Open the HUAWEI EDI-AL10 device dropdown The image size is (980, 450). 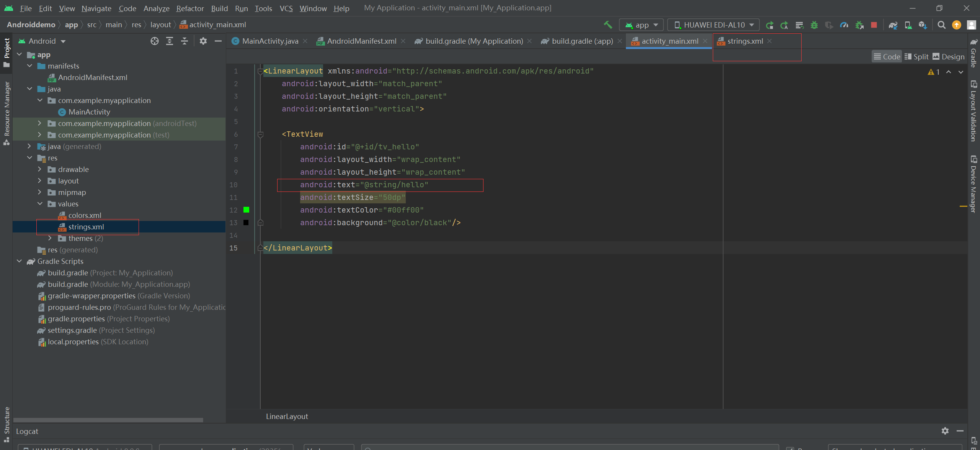pyautogui.click(x=713, y=25)
